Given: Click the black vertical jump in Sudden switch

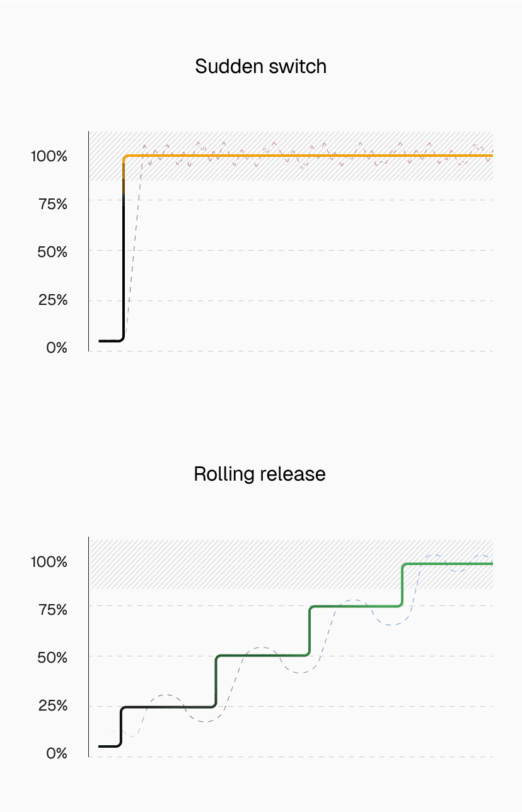Looking at the screenshot, I should coord(123,265).
